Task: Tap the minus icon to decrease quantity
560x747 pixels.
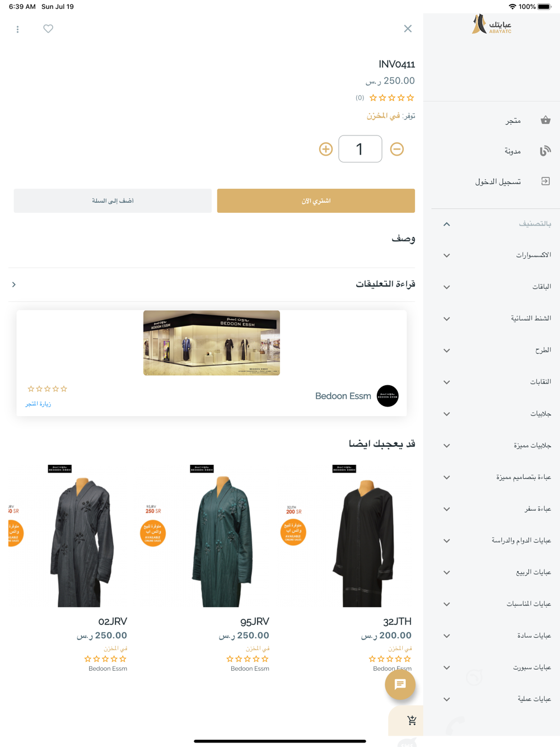Action: 397,149
